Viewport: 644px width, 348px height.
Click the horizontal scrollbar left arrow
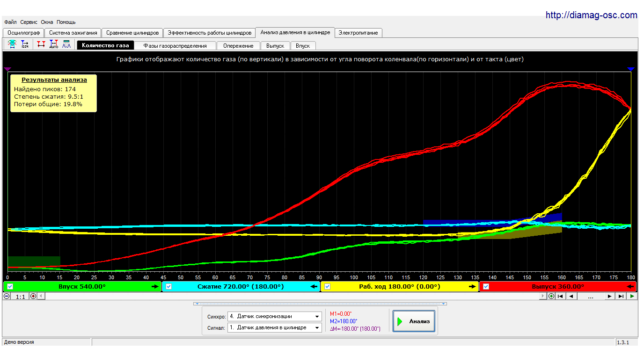point(41,296)
